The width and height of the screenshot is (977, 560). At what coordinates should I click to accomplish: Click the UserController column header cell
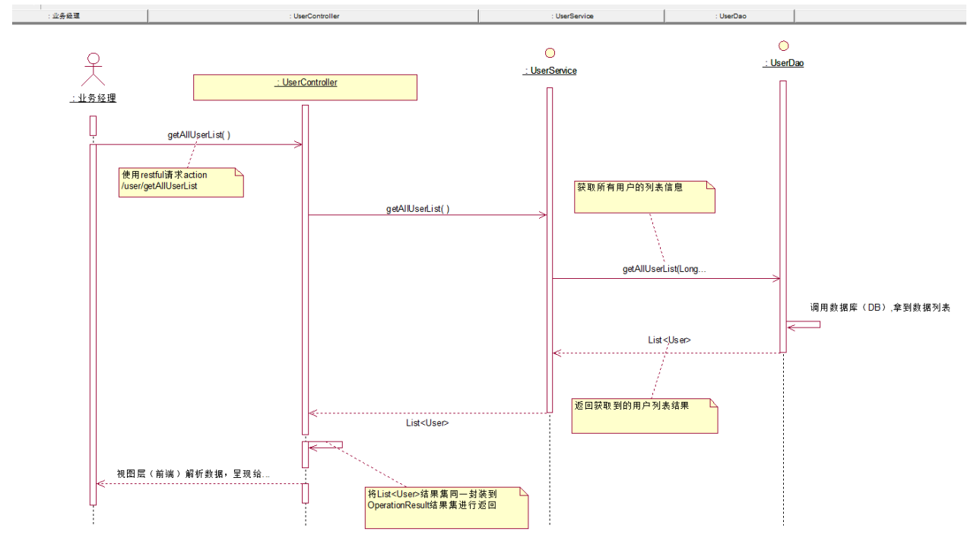tap(313, 16)
